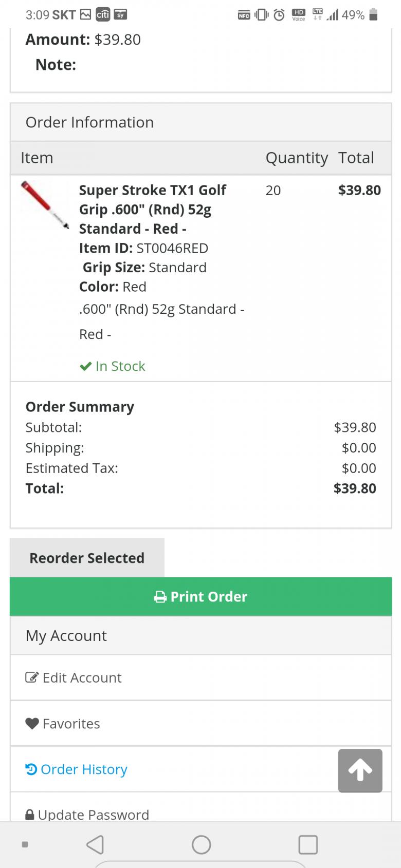Click the printer icon on Print Order
Screen dimensions: 401x868
point(160,597)
